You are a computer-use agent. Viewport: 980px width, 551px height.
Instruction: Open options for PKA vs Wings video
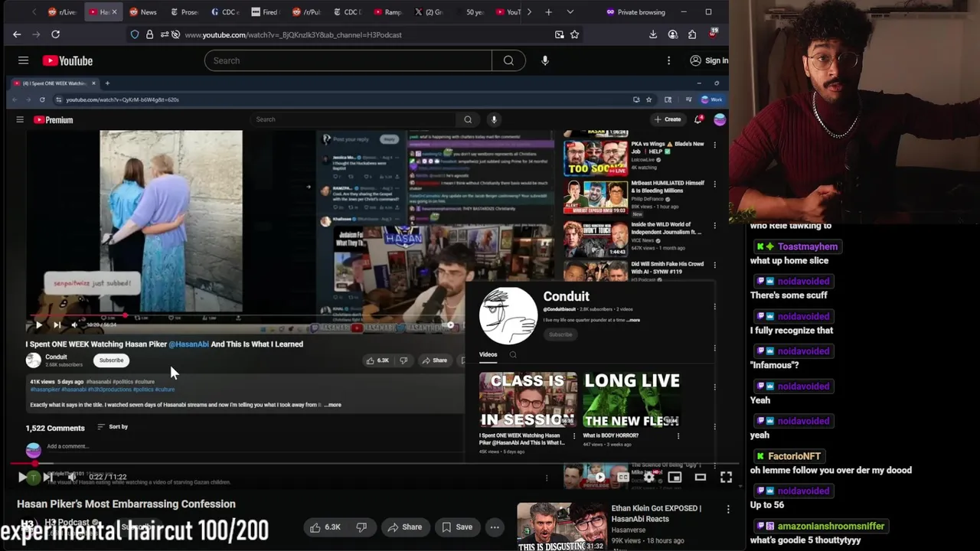click(x=715, y=145)
